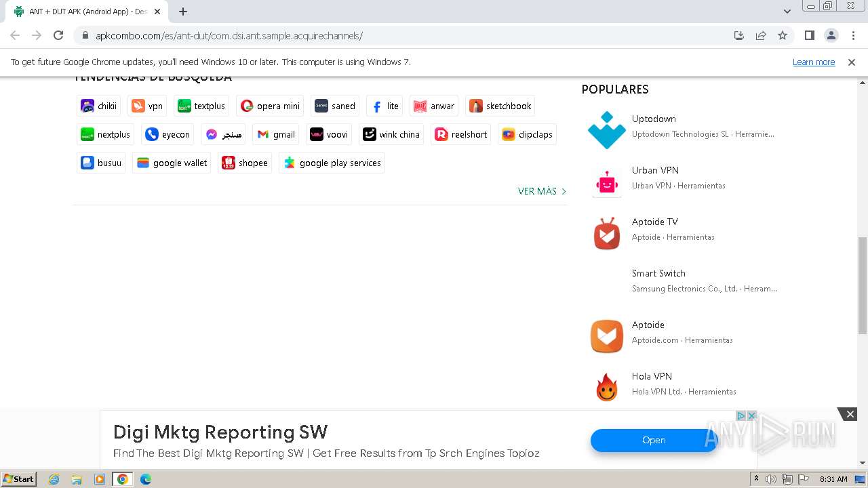Open the Urban VPN title link

pyautogui.click(x=655, y=170)
